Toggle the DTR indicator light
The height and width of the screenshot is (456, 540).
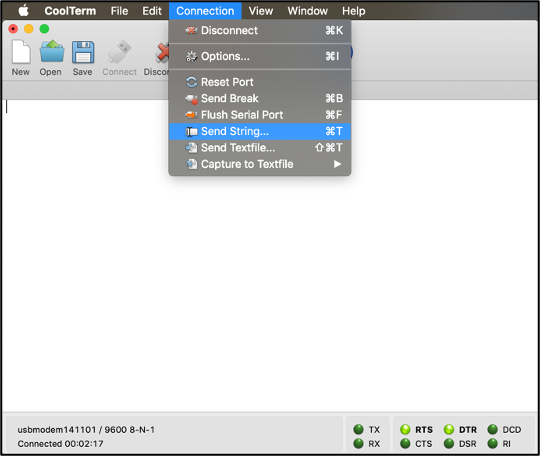click(x=449, y=429)
